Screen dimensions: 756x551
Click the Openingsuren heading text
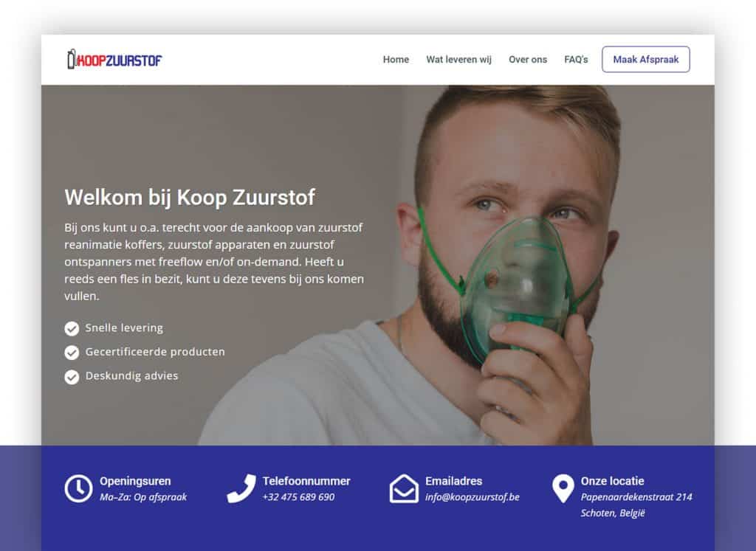[135, 481]
